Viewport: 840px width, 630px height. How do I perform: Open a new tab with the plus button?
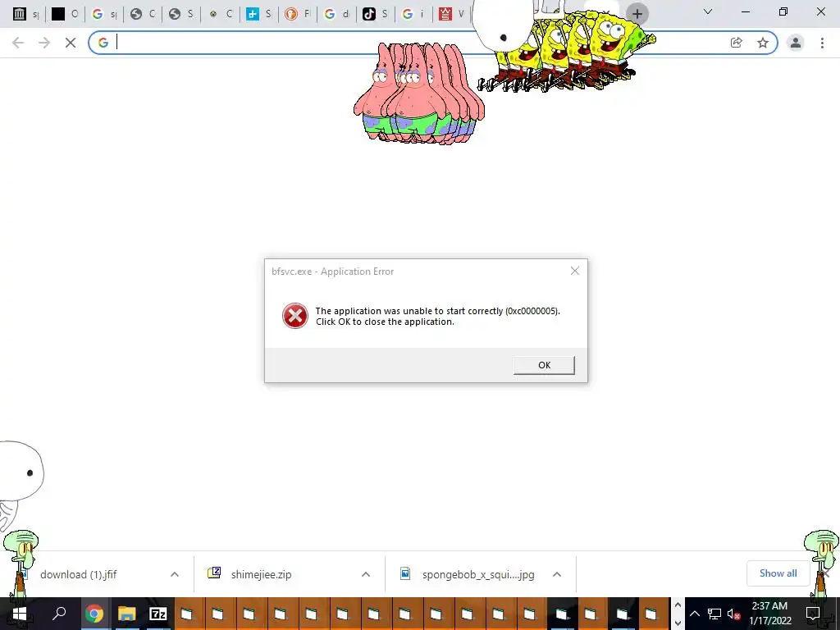point(637,13)
